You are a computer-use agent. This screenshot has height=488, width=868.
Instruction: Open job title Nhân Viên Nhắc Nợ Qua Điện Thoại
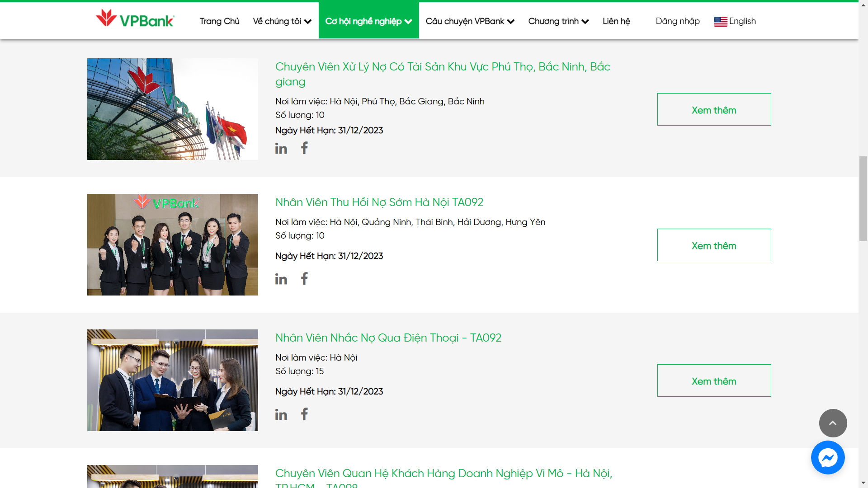click(388, 338)
